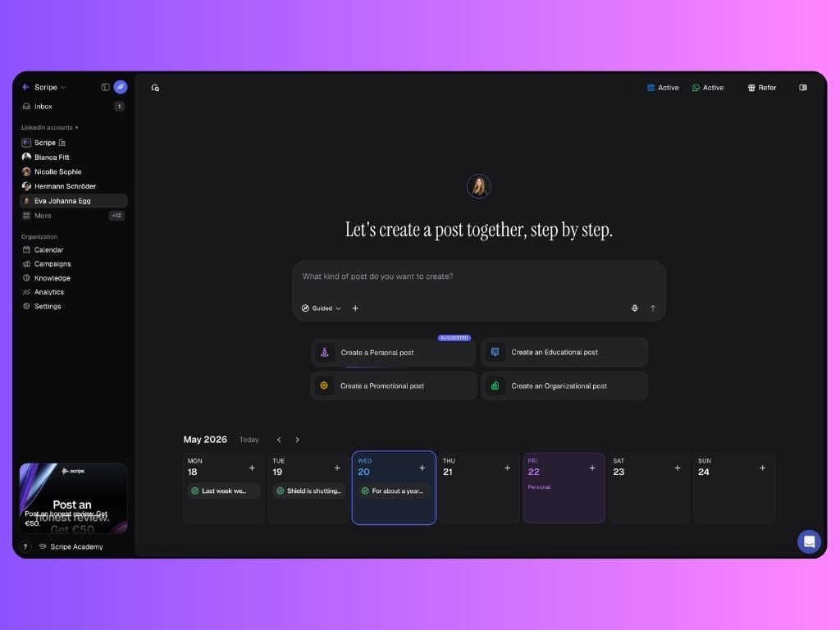Screen dimensions: 840x630
Task: Open Settings in sidebar
Action: point(73,307)
